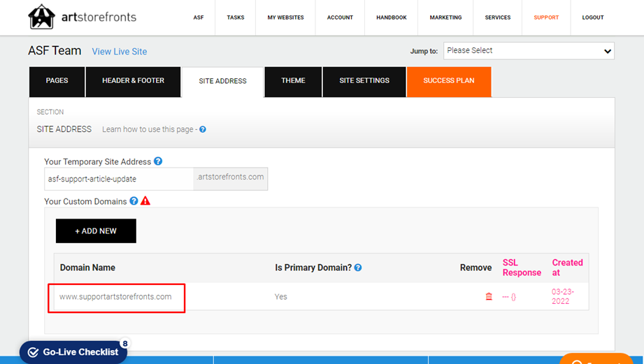Click the red warning triangle icon

click(x=145, y=201)
